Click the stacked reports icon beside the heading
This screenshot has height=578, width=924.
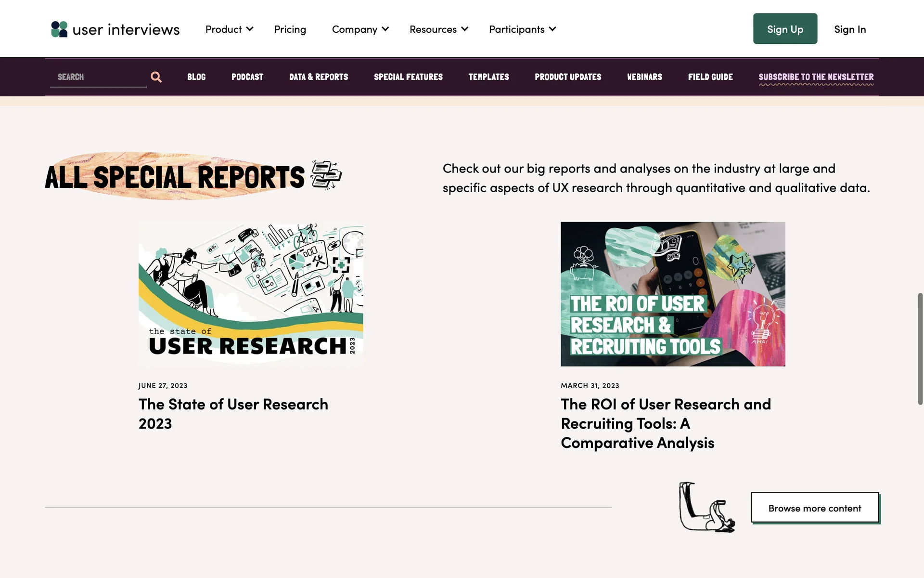[x=326, y=175]
